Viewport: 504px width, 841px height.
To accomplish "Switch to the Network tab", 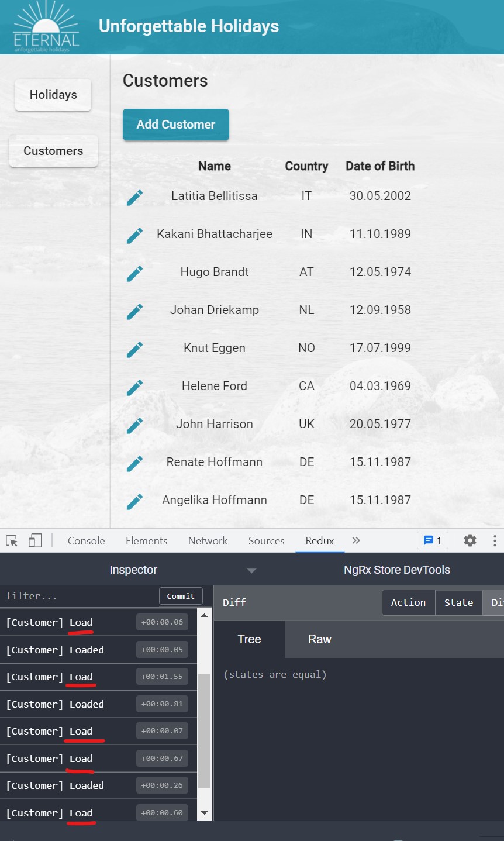I will point(208,541).
